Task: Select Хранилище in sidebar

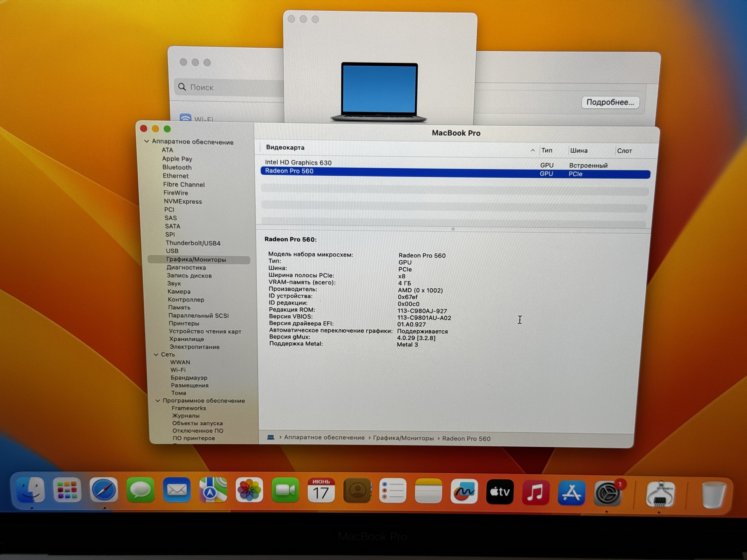Action: point(187,339)
